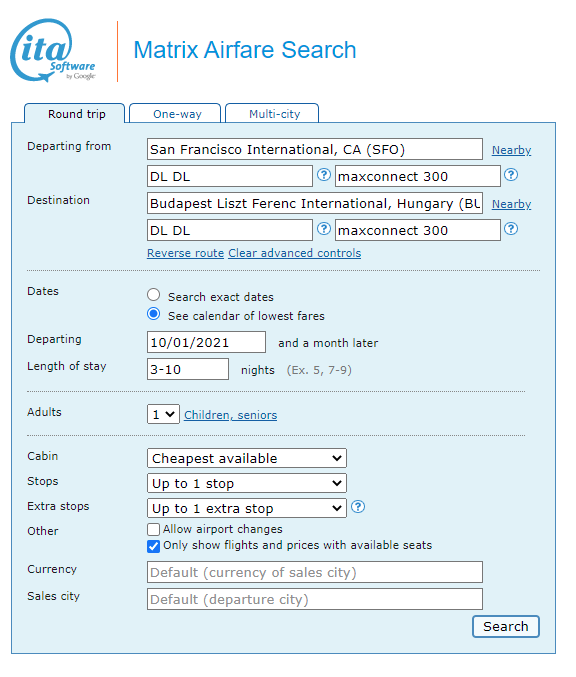This screenshot has width=576, height=677.
Task: Select Search exact dates radio button
Action: (153, 295)
